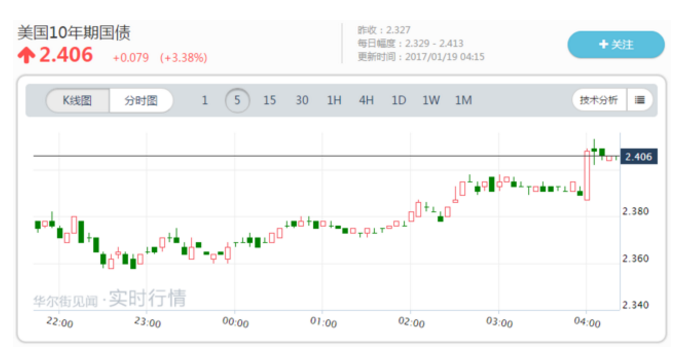Choose the 30 minute interval

coord(302,100)
